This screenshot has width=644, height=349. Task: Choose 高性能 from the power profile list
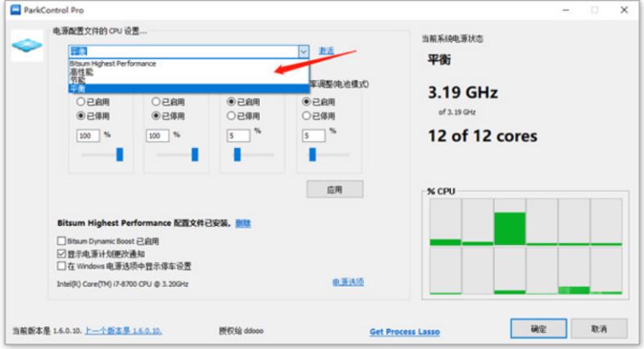(x=188, y=72)
